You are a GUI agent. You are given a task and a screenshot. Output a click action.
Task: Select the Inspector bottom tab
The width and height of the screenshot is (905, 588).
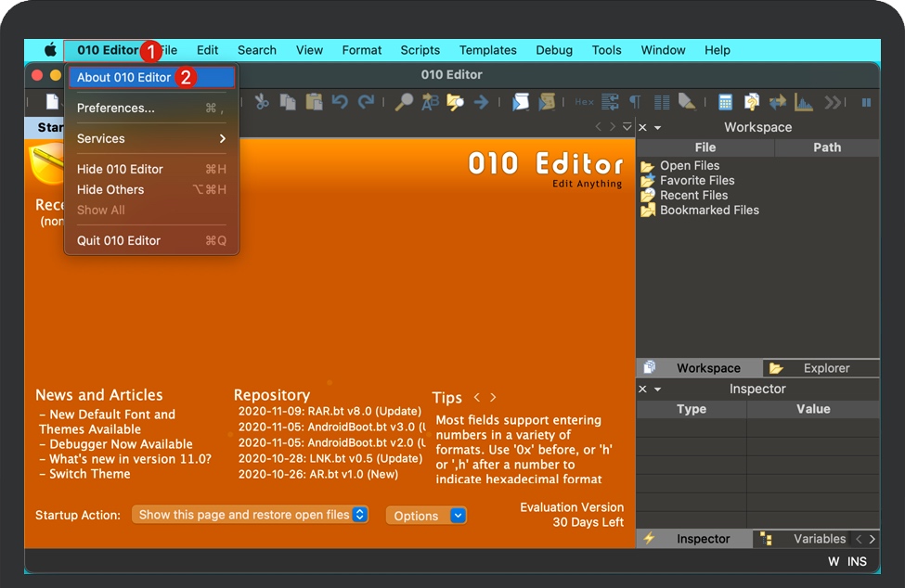coord(694,539)
